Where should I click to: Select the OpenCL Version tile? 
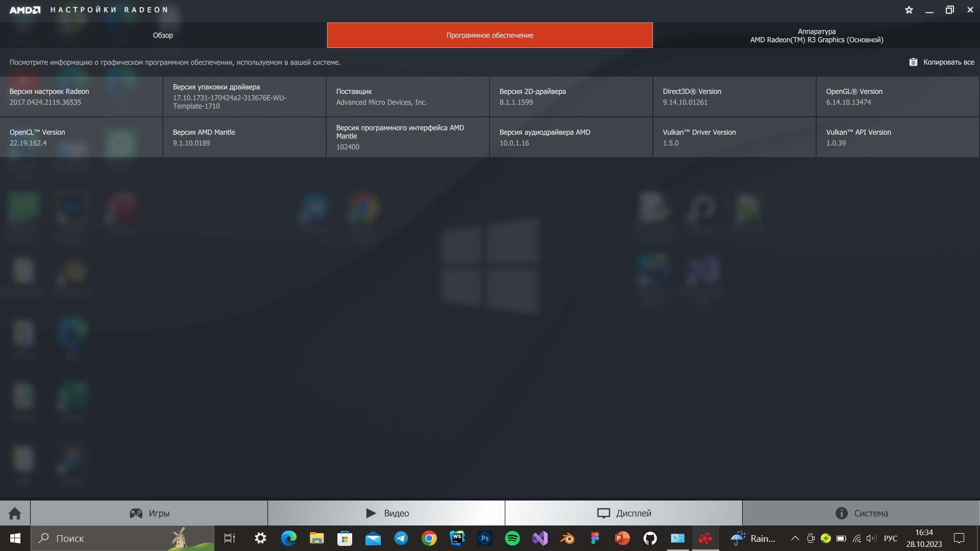81,137
